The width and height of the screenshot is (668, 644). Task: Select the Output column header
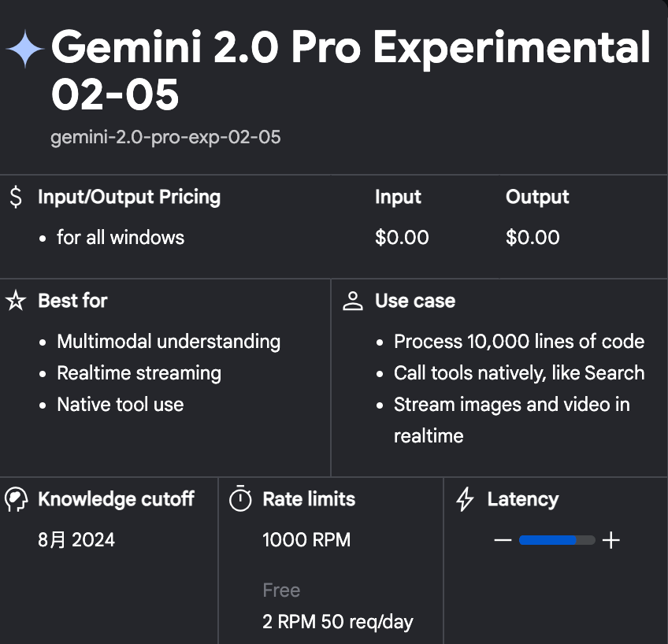(537, 197)
